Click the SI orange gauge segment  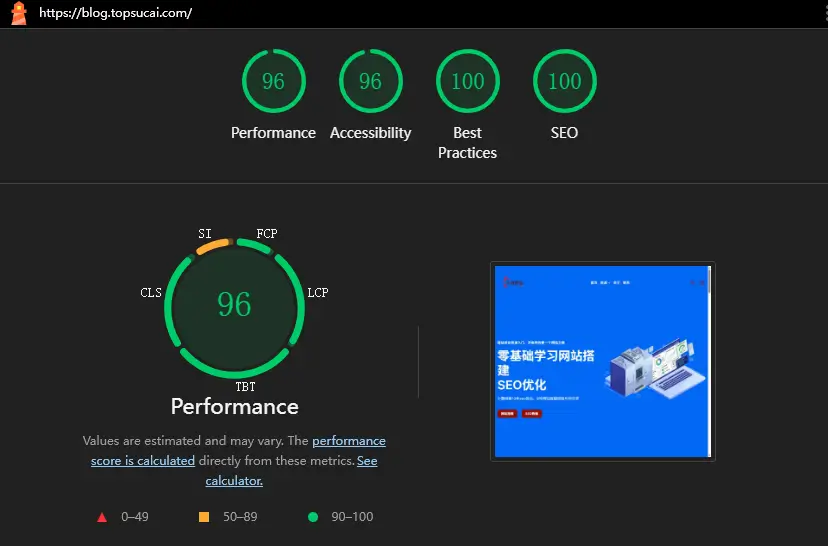pyautogui.click(x=213, y=246)
